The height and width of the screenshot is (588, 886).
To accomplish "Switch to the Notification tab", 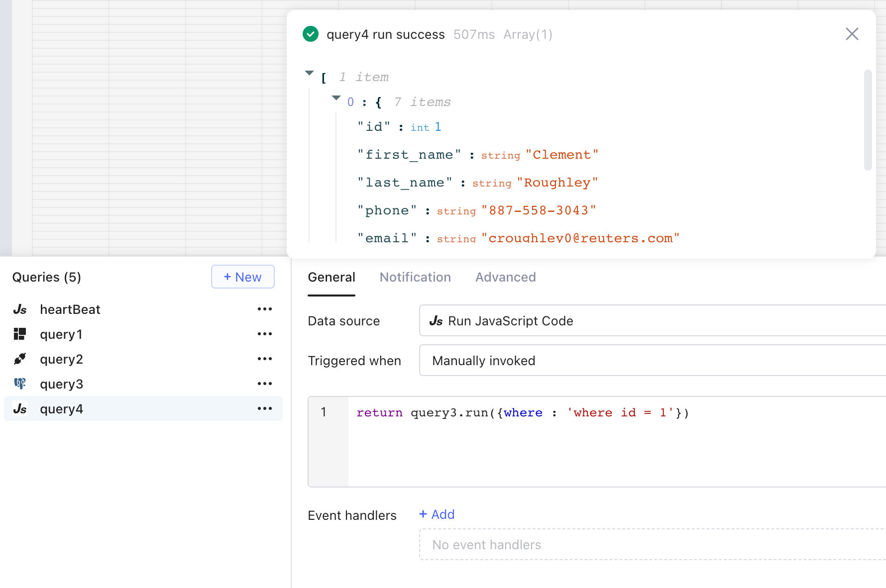I will tap(415, 277).
